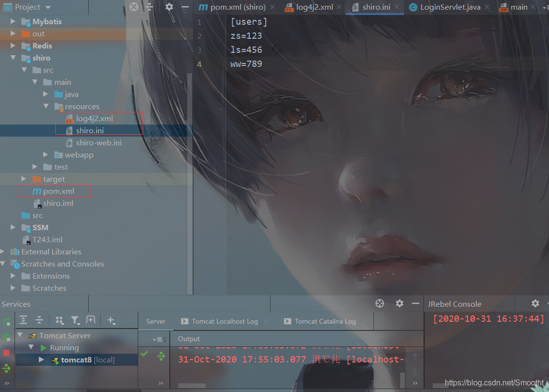Expand the Mybatis module folder
Image resolution: width=549 pixels, height=392 pixels.
click(x=13, y=21)
